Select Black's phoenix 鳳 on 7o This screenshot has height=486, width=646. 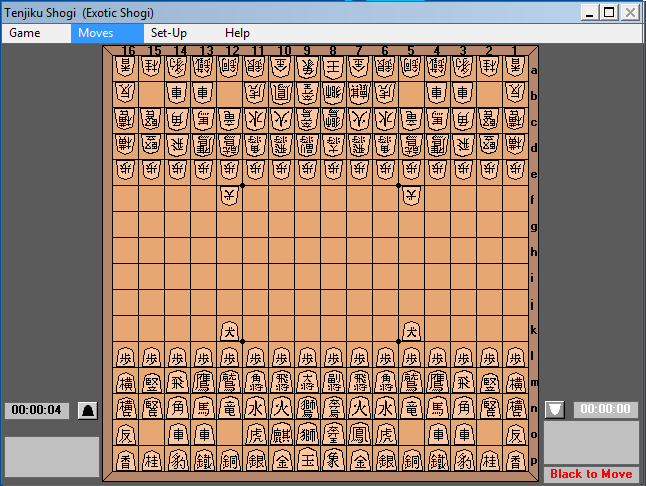click(359, 434)
